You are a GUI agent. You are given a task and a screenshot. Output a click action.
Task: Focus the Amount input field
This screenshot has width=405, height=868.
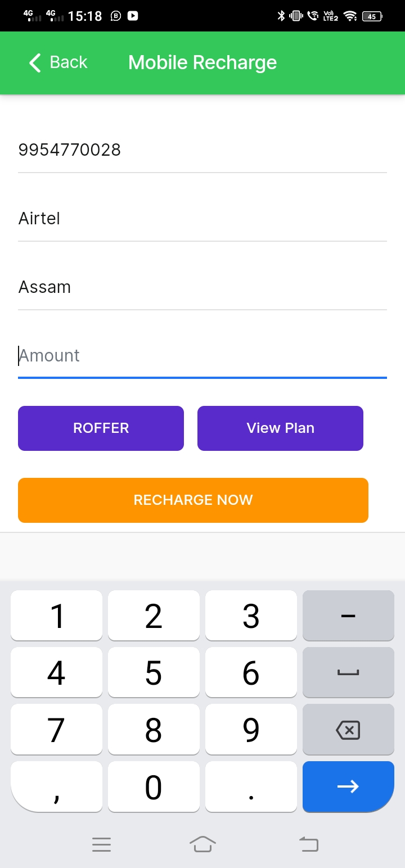click(x=202, y=356)
